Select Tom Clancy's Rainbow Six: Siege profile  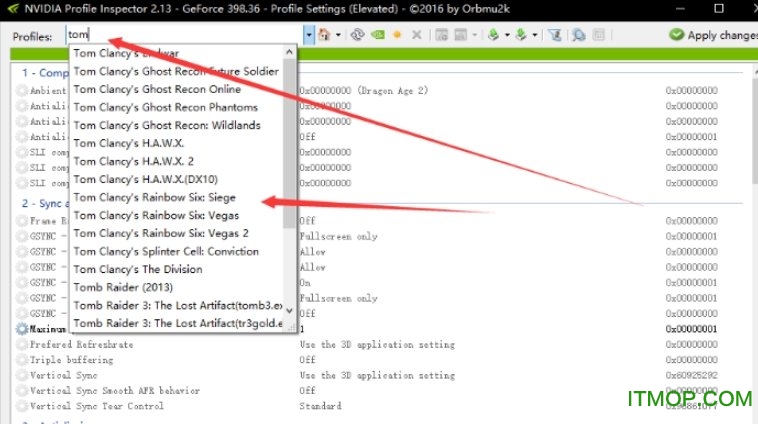(x=154, y=198)
